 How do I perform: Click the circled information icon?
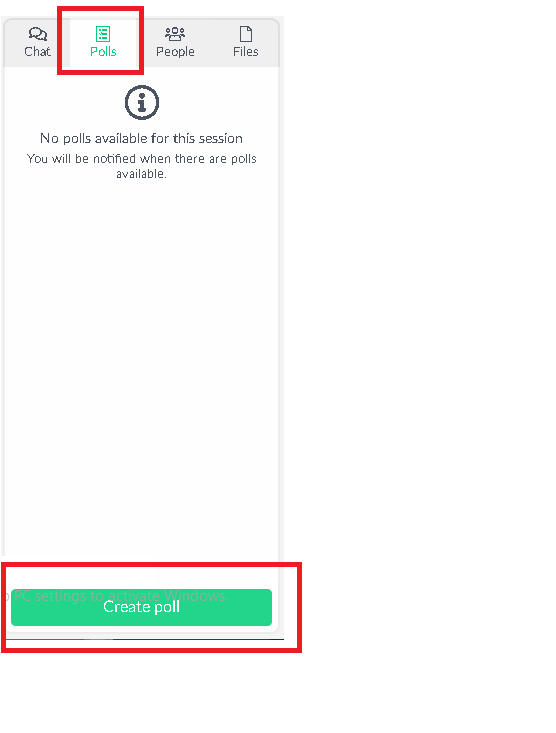point(142,102)
